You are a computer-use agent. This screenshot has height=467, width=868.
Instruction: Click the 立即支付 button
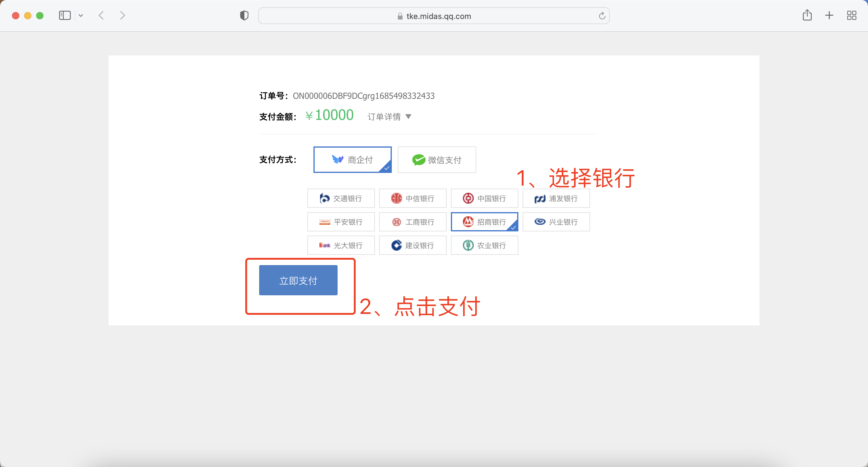tap(298, 280)
